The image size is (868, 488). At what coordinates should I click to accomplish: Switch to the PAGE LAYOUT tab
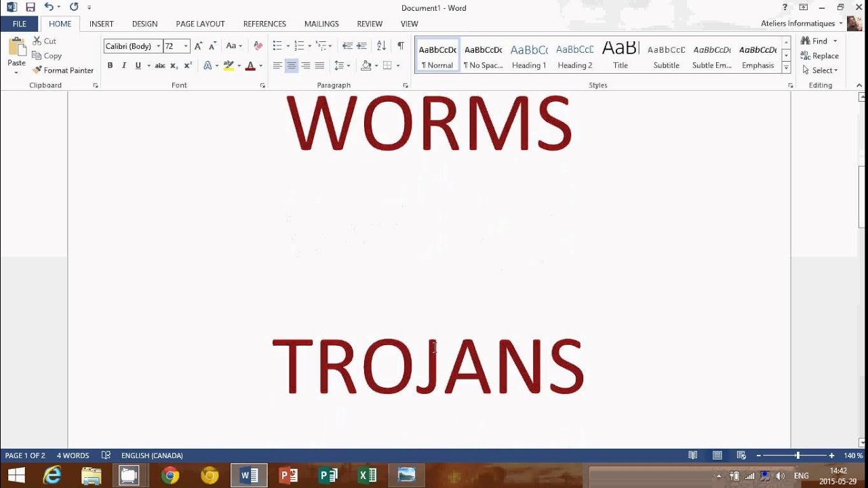(x=200, y=24)
